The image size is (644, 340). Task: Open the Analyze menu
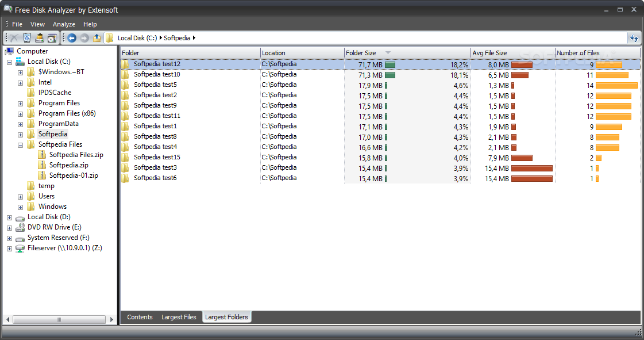(64, 24)
